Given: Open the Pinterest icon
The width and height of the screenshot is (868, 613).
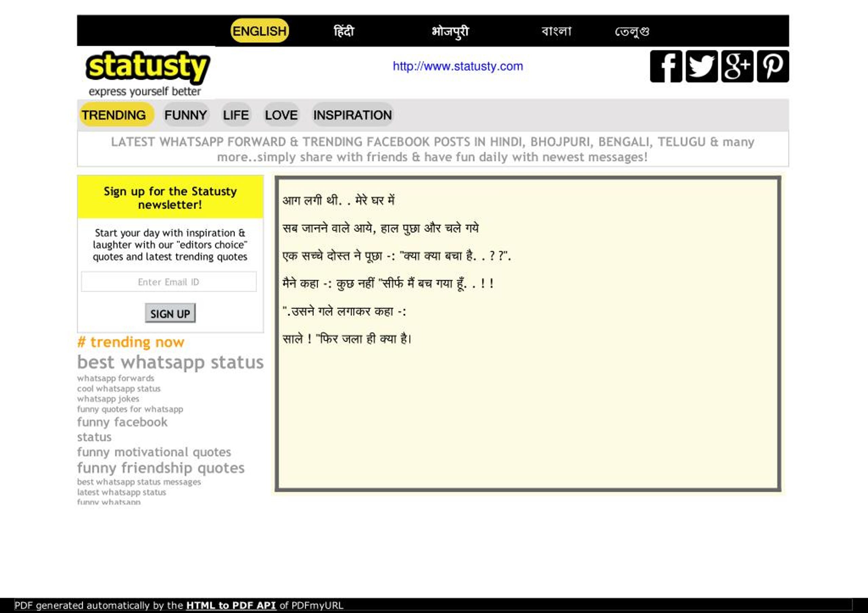Looking at the screenshot, I should coord(773,66).
